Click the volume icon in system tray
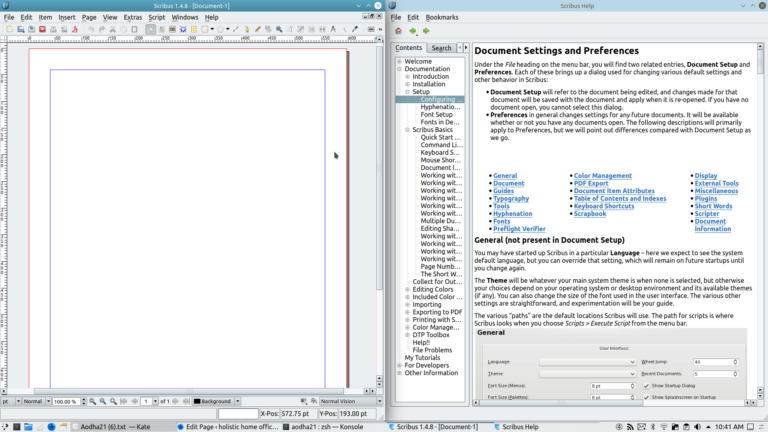Image resolution: width=768 pixels, height=432 pixels. pos(697,427)
